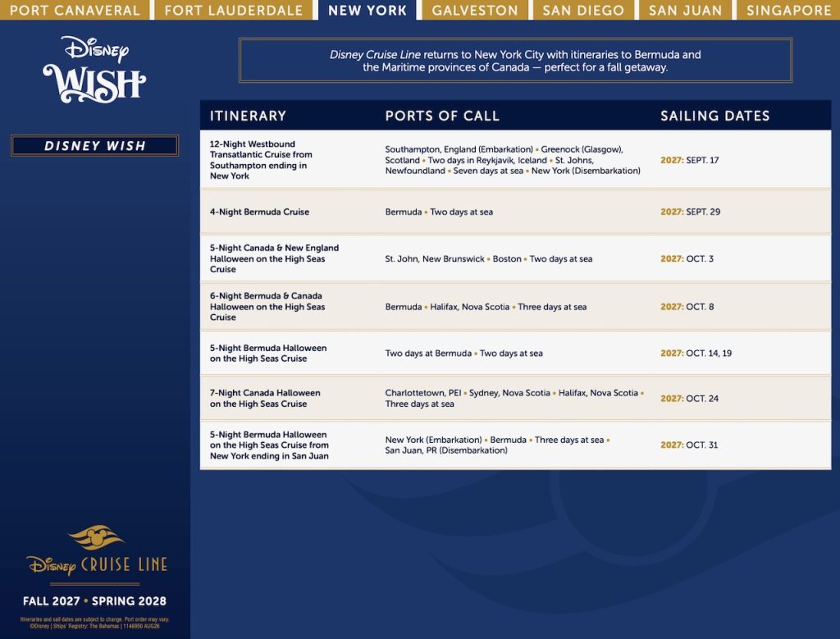
Task: Select 5-Night Canada & New England Halloween cruise
Action: (x=274, y=258)
